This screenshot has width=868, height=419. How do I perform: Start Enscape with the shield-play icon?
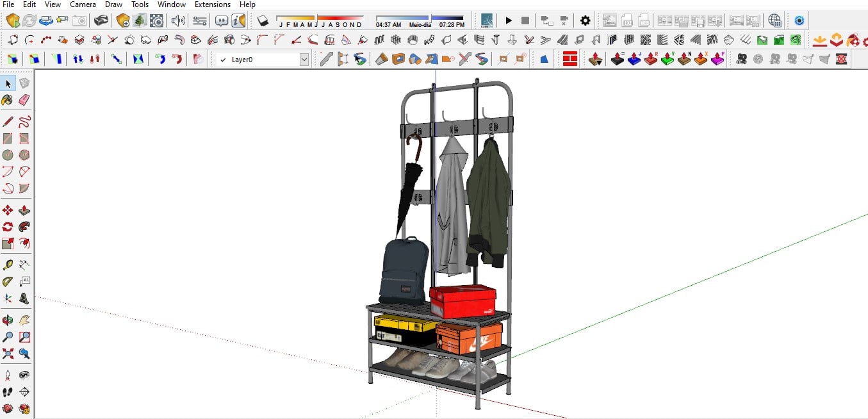click(x=13, y=21)
